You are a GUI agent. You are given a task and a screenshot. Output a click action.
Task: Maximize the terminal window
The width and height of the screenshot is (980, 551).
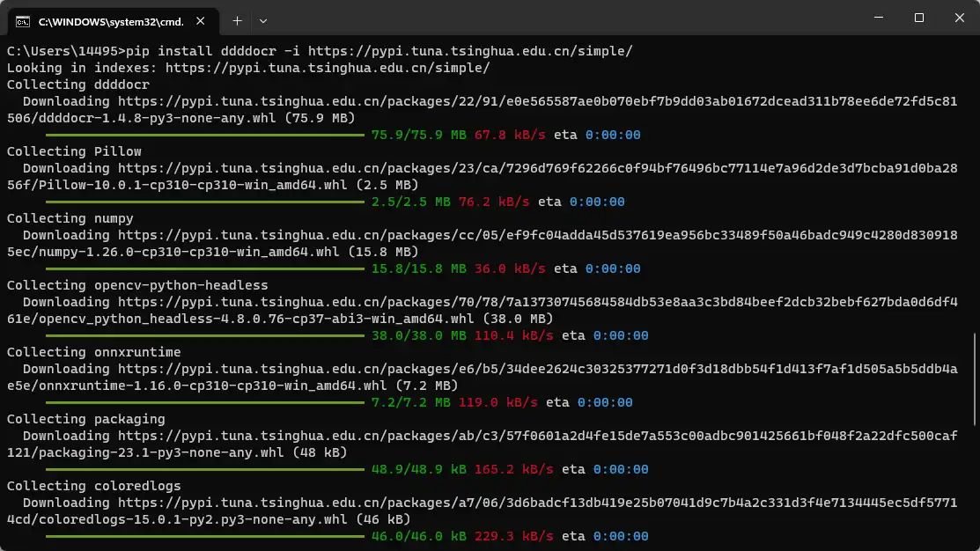click(919, 18)
